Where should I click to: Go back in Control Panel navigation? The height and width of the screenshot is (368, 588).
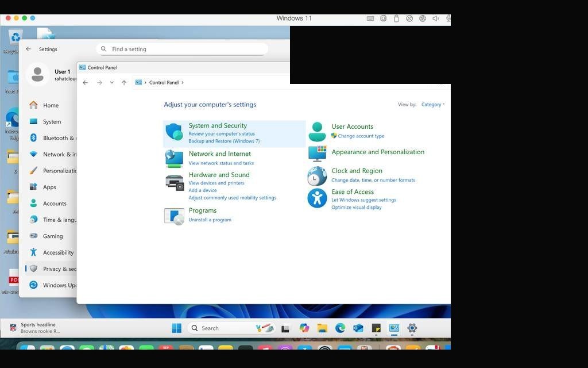tap(86, 83)
